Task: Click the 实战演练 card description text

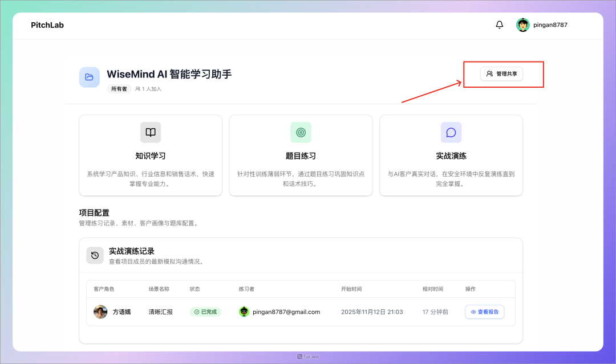Action: pyautogui.click(x=451, y=179)
